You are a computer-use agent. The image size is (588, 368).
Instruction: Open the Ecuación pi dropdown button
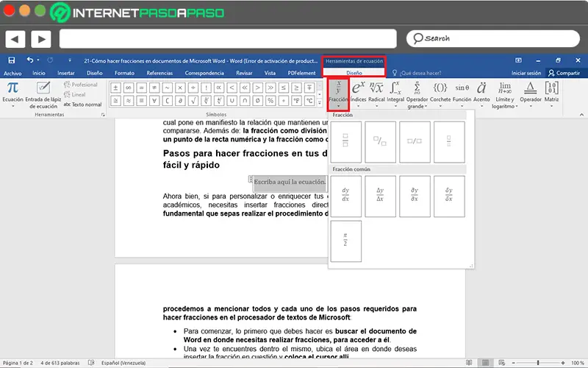[x=12, y=95]
